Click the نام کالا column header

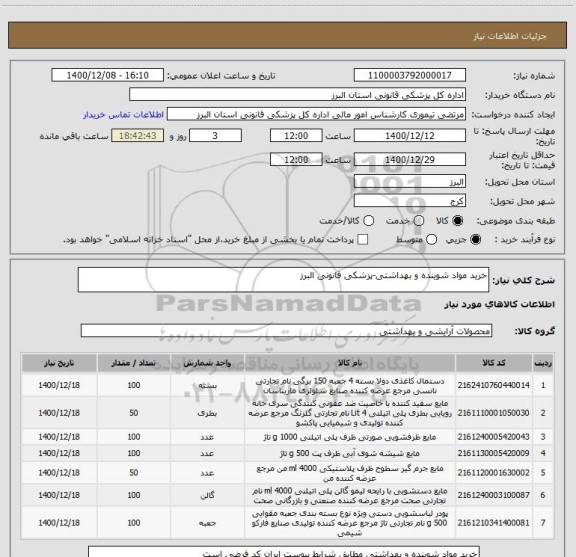(350, 363)
